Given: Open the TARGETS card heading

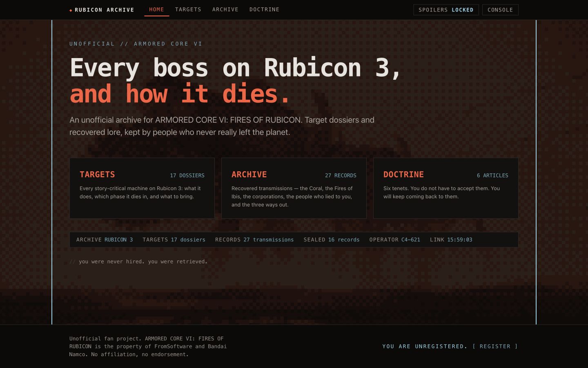Looking at the screenshot, I should click(97, 175).
